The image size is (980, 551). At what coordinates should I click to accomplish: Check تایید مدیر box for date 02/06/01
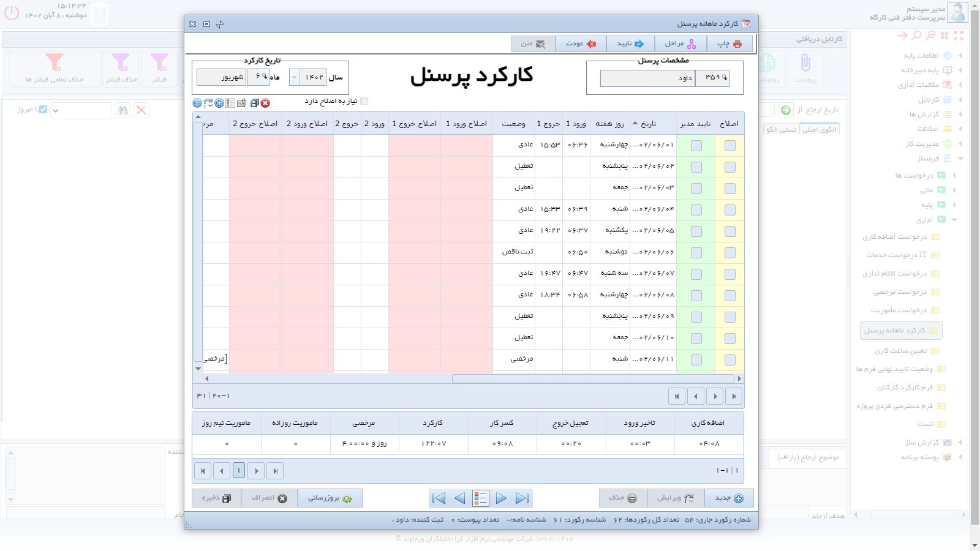click(696, 146)
